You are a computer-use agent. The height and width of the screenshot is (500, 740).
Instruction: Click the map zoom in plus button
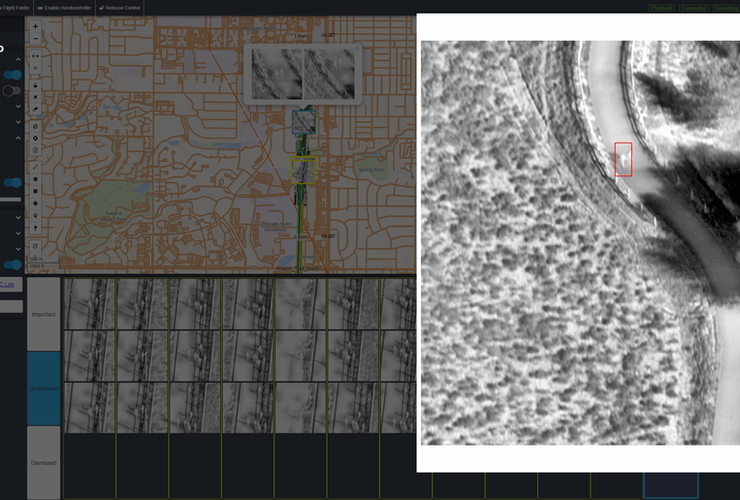coord(36,26)
